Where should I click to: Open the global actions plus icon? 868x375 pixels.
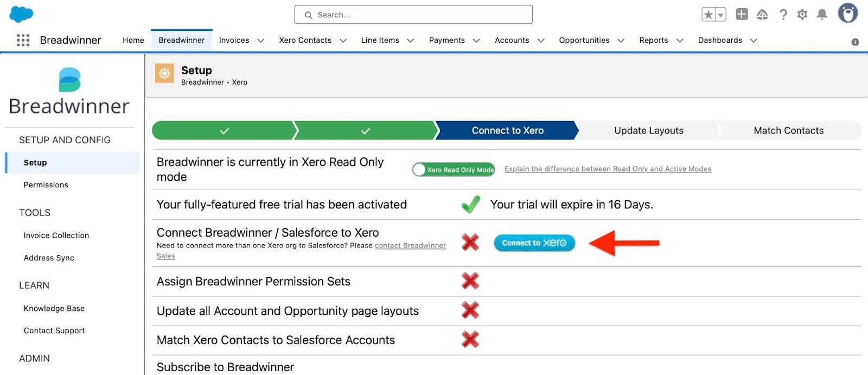[742, 15]
